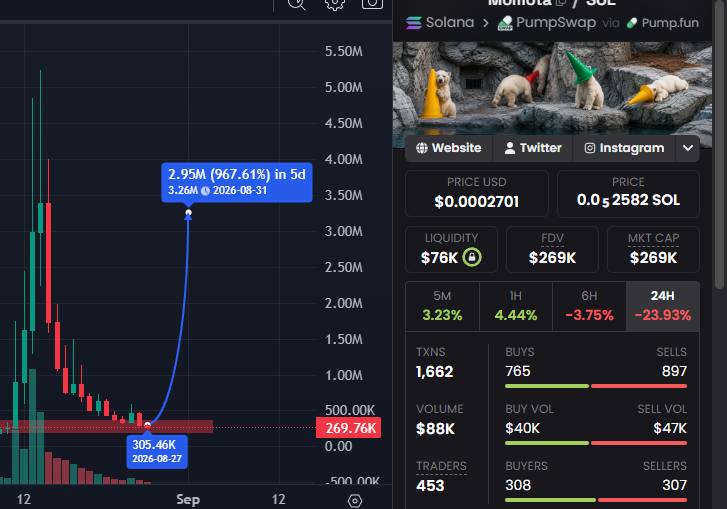Screen dimensions: 727x509
Task: Click the projection arrow's upper endpoint
Action: click(188, 213)
